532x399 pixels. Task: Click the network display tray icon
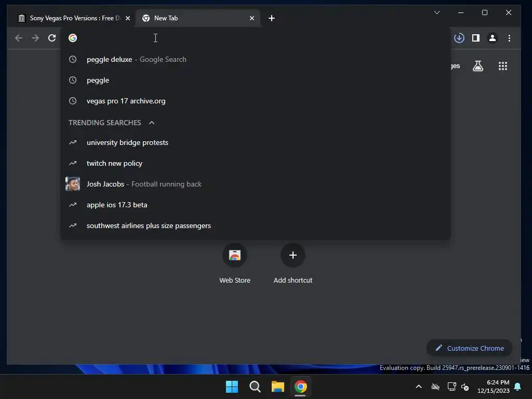451,387
